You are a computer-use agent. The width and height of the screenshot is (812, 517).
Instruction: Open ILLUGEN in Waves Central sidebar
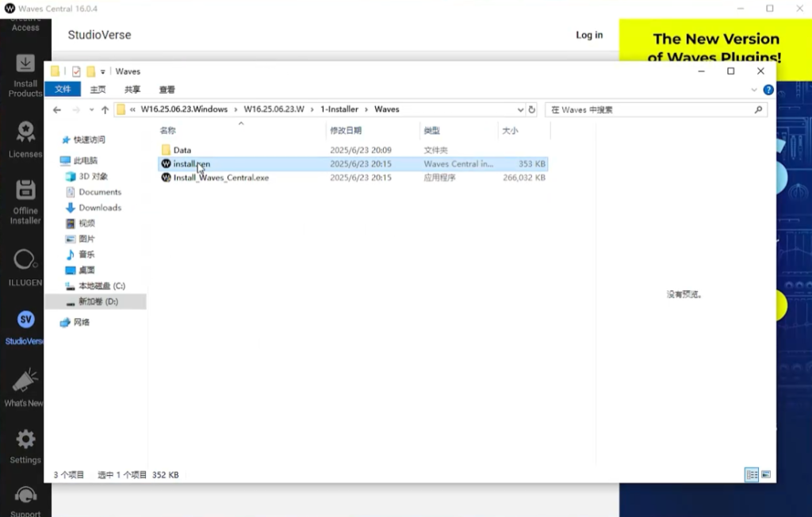[25, 268]
